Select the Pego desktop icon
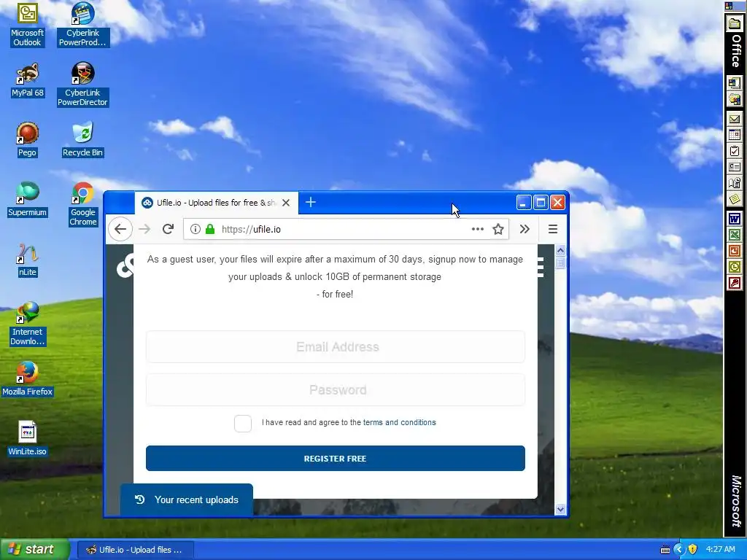 tap(27, 140)
